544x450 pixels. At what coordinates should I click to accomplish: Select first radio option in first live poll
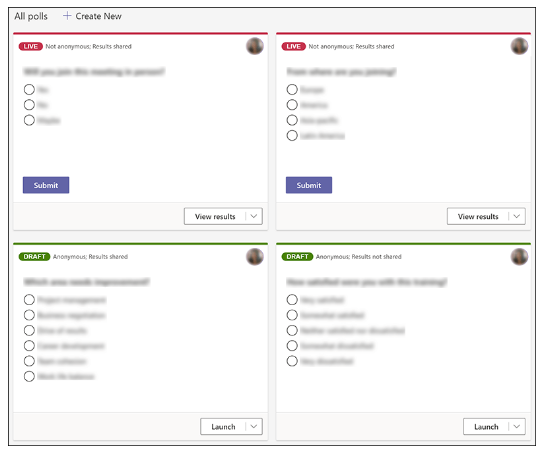[x=29, y=90]
